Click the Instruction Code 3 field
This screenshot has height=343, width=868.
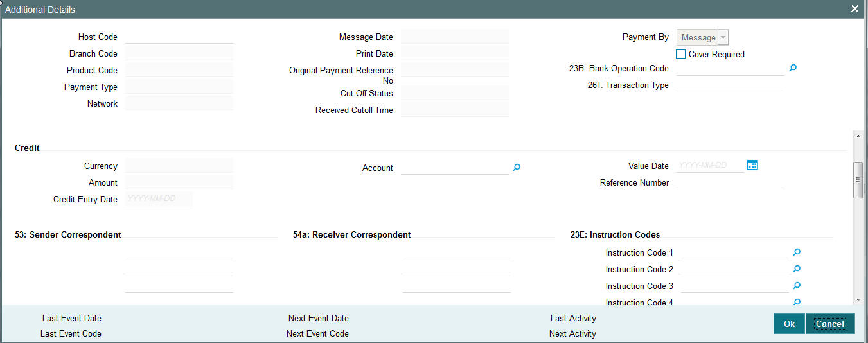click(734, 286)
